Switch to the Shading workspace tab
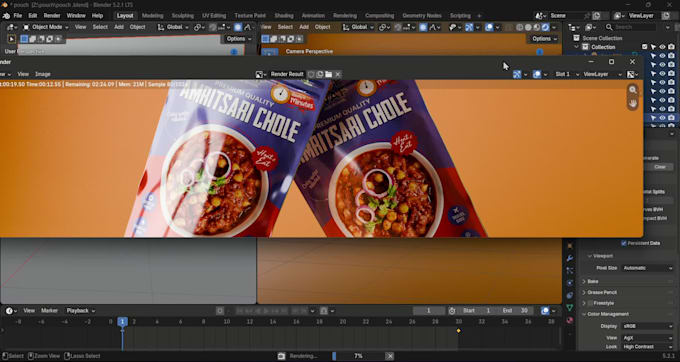This screenshot has height=362, width=680. [284, 16]
